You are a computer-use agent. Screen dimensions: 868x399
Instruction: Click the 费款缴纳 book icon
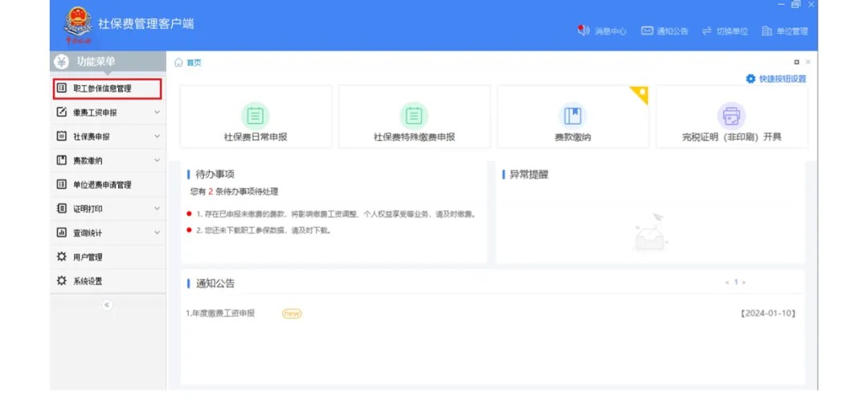[x=572, y=115]
